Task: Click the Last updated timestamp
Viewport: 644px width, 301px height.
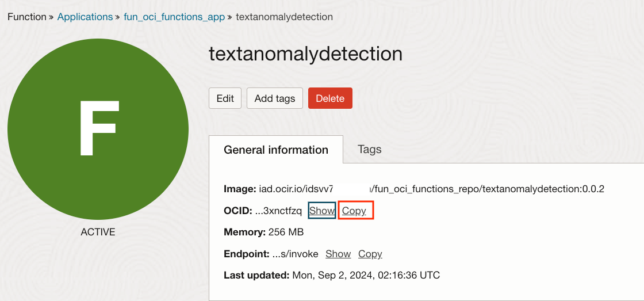Action: tap(366, 275)
